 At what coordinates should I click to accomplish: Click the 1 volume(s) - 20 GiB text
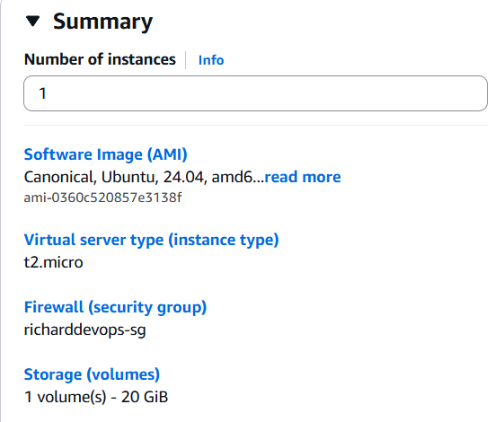[x=96, y=397]
